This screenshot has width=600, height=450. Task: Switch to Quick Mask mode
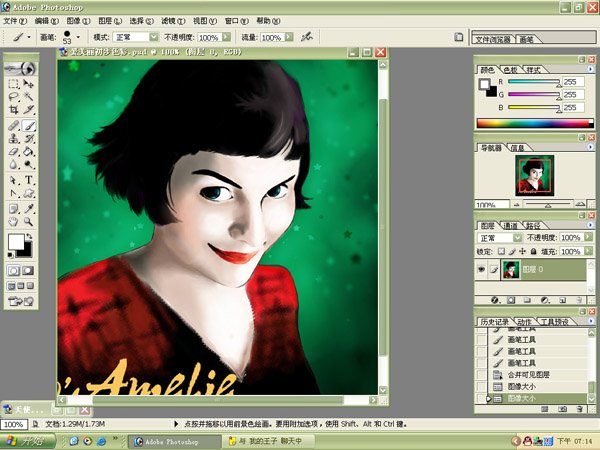(x=28, y=271)
